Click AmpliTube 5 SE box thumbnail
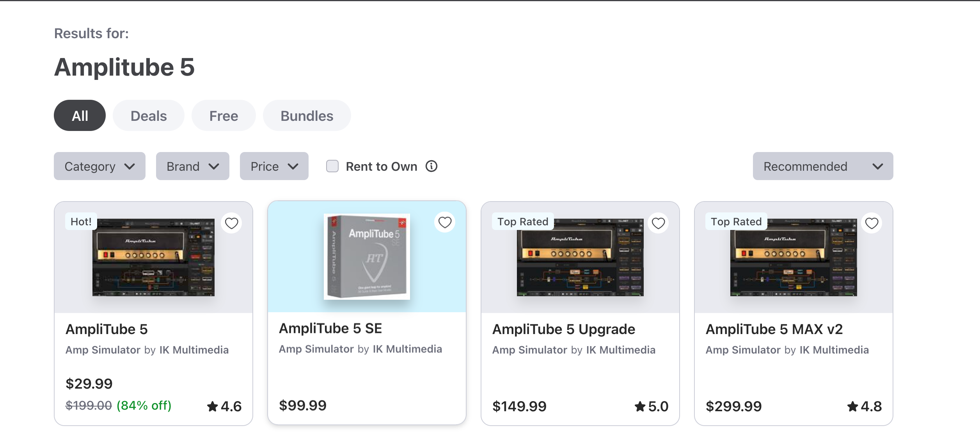This screenshot has height=435, width=980. [x=367, y=256]
